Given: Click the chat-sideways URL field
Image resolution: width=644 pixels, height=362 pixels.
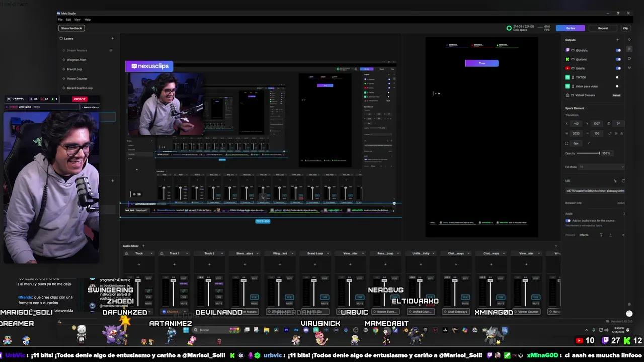Looking at the screenshot, I should coord(595,191).
